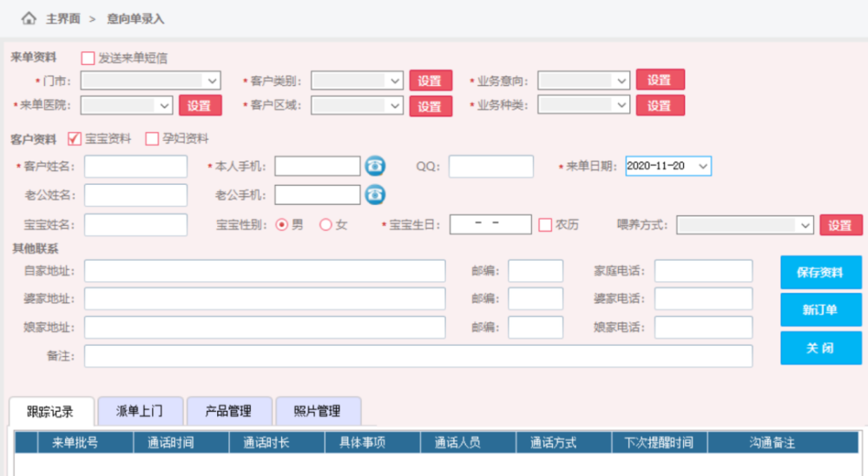Click the 关闭 button

820,348
